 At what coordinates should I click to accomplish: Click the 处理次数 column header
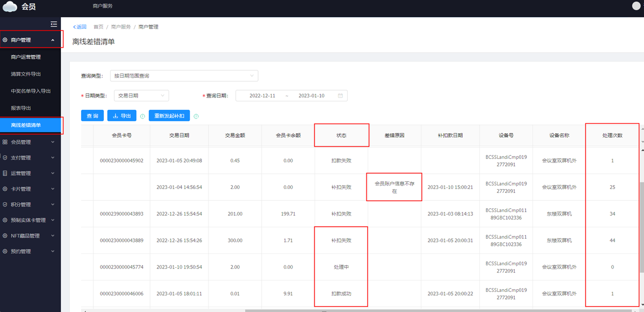[612, 135]
